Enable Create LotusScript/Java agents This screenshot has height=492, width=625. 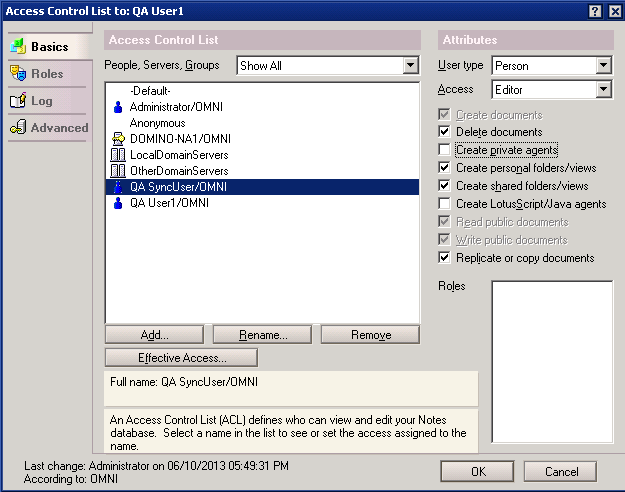click(444, 203)
